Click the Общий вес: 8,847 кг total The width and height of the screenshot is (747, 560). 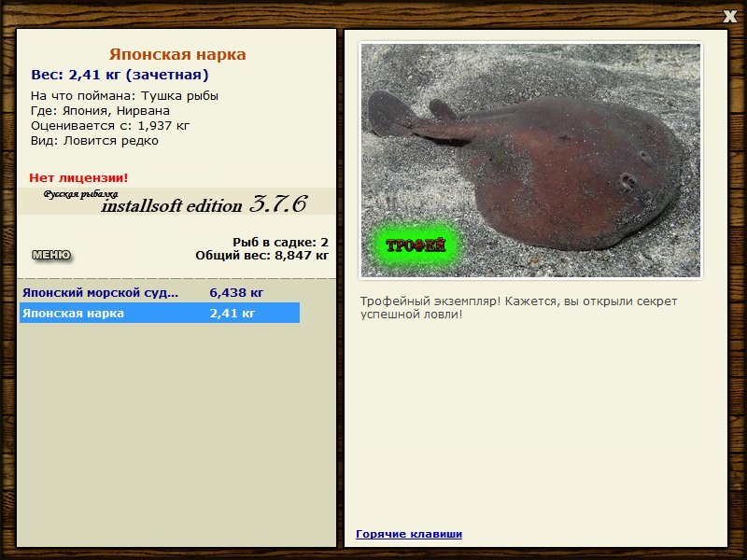[262, 255]
